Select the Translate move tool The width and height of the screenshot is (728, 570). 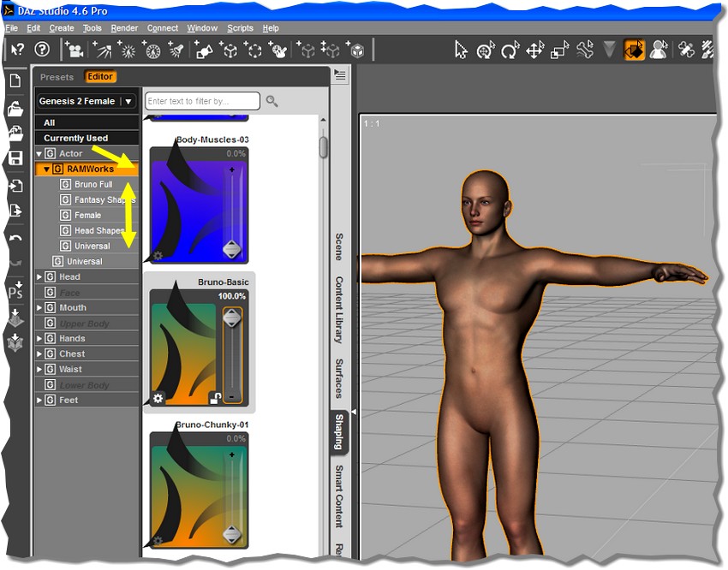[534, 50]
